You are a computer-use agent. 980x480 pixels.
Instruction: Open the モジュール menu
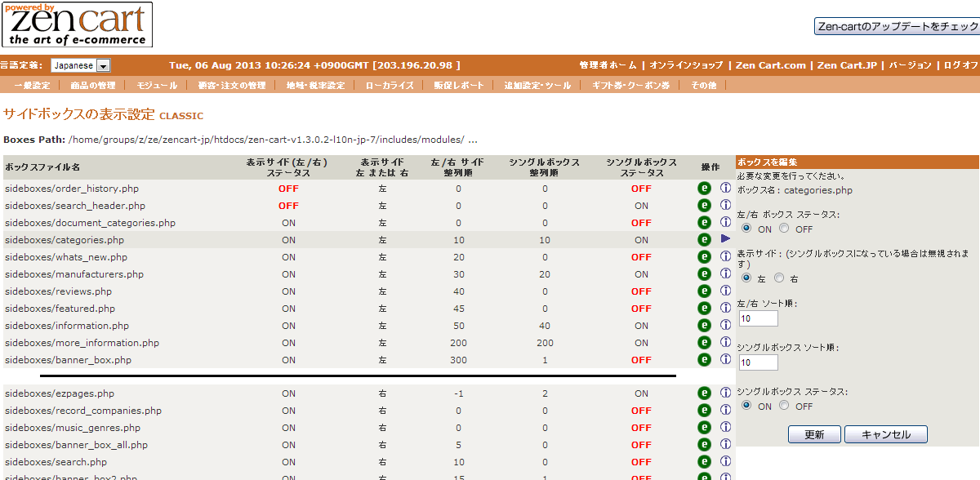tap(157, 85)
